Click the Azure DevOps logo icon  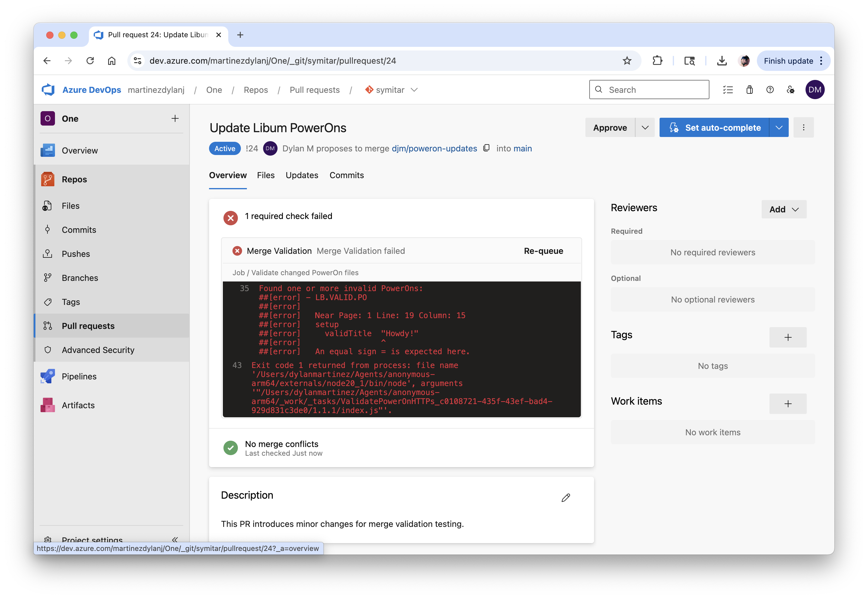48,90
